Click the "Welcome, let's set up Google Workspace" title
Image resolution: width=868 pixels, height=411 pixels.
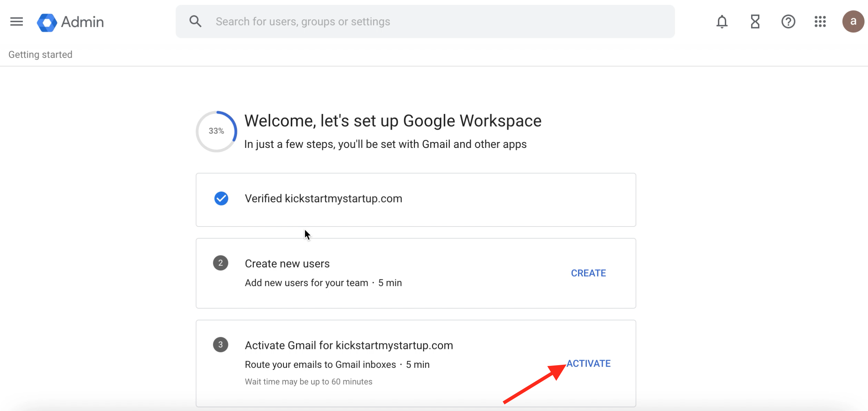tap(393, 121)
